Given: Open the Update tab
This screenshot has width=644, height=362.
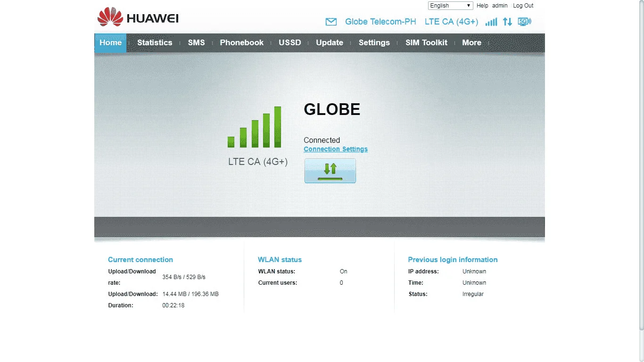Looking at the screenshot, I should coord(330,42).
